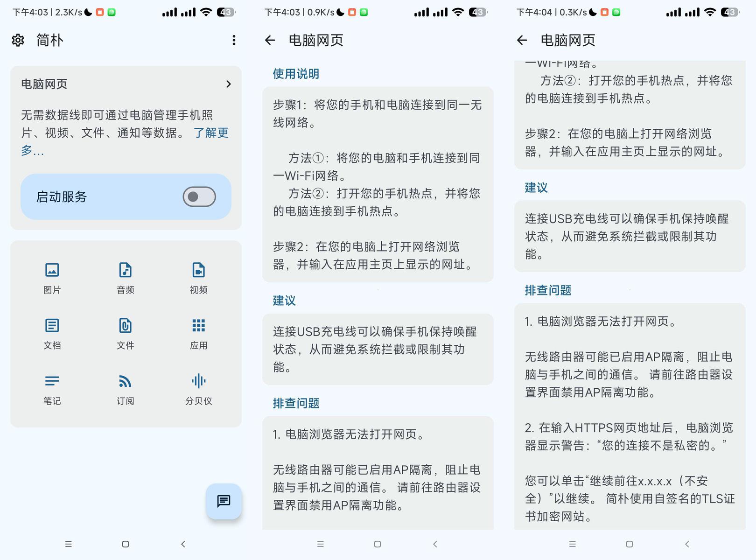Go back from middle 电脑网页 screen
Image resolution: width=756 pixels, height=560 pixels.
270,41
